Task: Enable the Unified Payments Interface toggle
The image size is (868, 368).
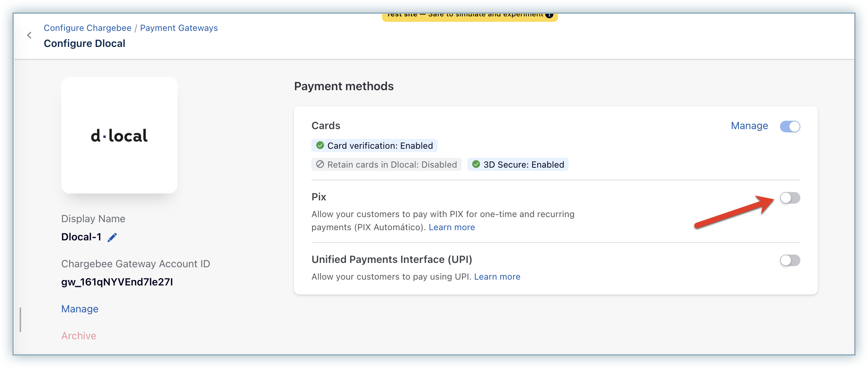Action: (790, 260)
